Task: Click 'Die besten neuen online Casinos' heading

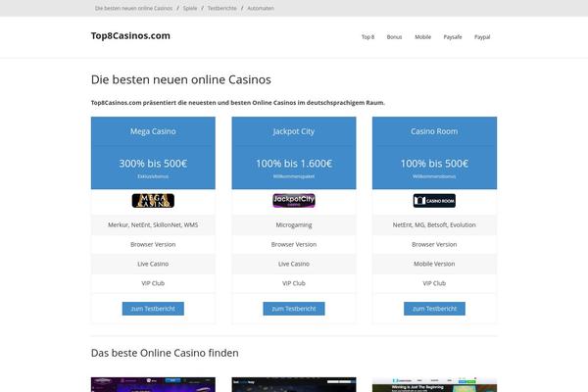Action: click(x=180, y=79)
